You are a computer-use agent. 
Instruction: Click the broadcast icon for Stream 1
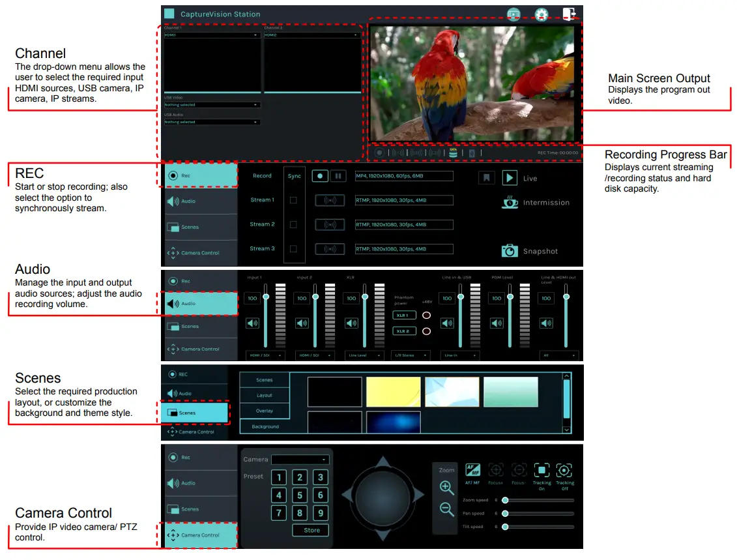pyautogui.click(x=330, y=200)
